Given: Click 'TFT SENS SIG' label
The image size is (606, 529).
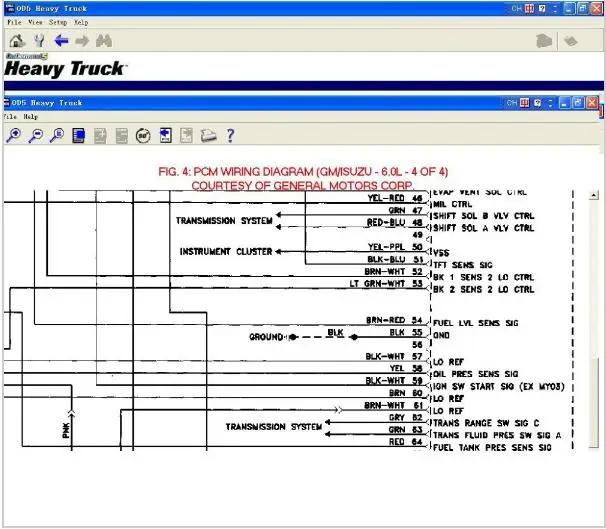Looking at the screenshot, I should point(463,265).
